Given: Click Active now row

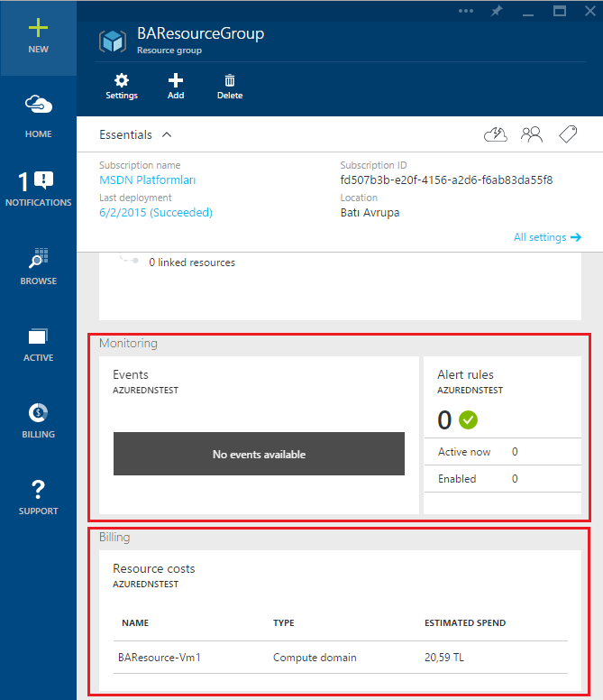Looking at the screenshot, I should point(503,452).
